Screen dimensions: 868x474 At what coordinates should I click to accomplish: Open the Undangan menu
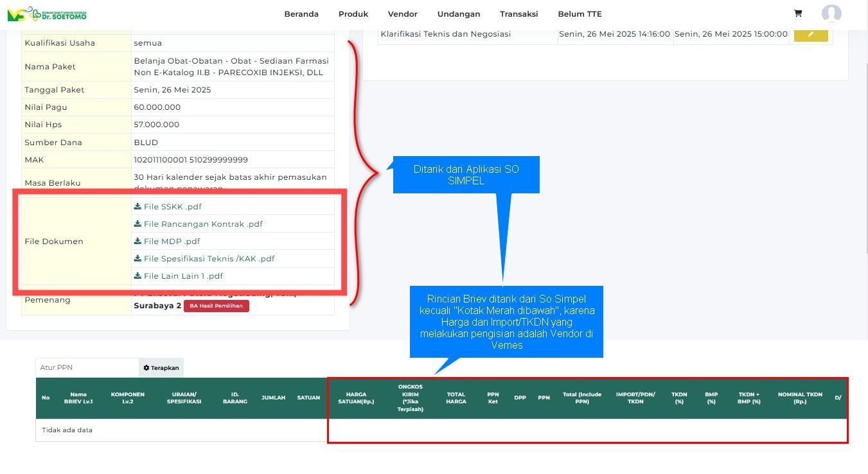[459, 14]
